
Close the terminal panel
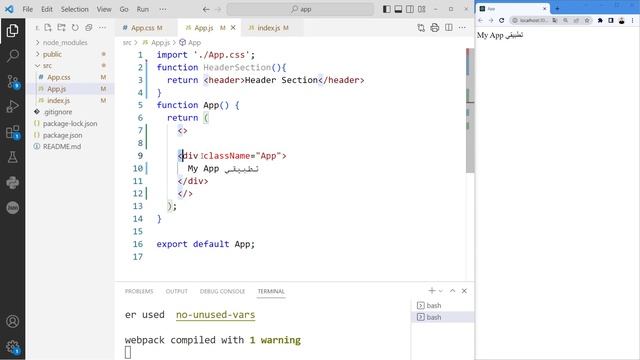[464, 291]
